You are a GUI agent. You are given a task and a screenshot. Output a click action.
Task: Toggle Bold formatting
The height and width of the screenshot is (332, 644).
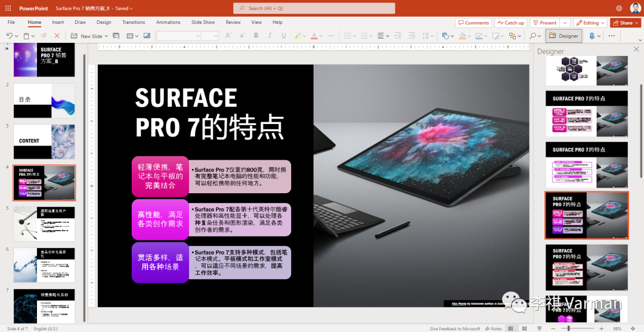pos(256,36)
